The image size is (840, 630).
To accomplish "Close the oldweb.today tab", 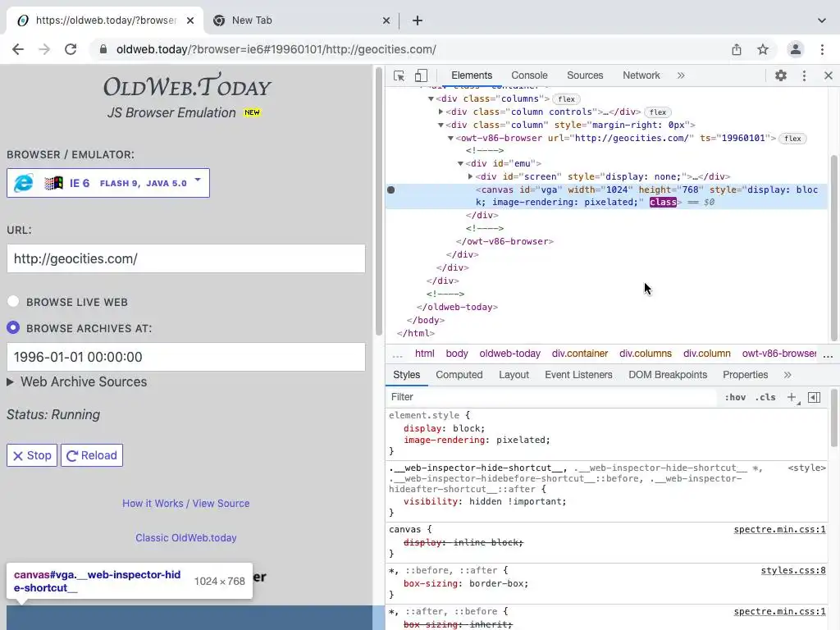I will point(190,21).
